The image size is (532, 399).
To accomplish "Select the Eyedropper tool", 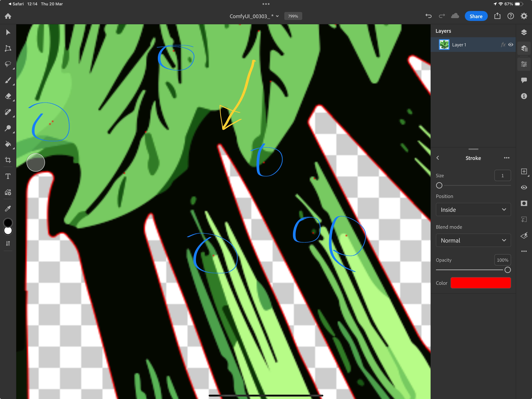I will coord(8,208).
